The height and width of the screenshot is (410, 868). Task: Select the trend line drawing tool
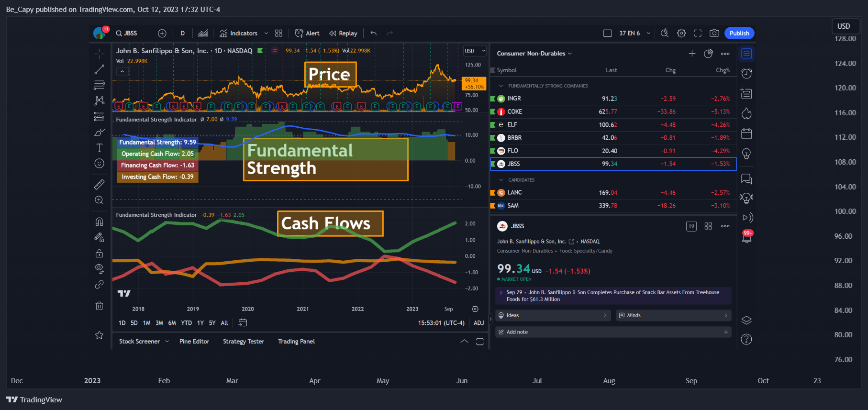99,69
